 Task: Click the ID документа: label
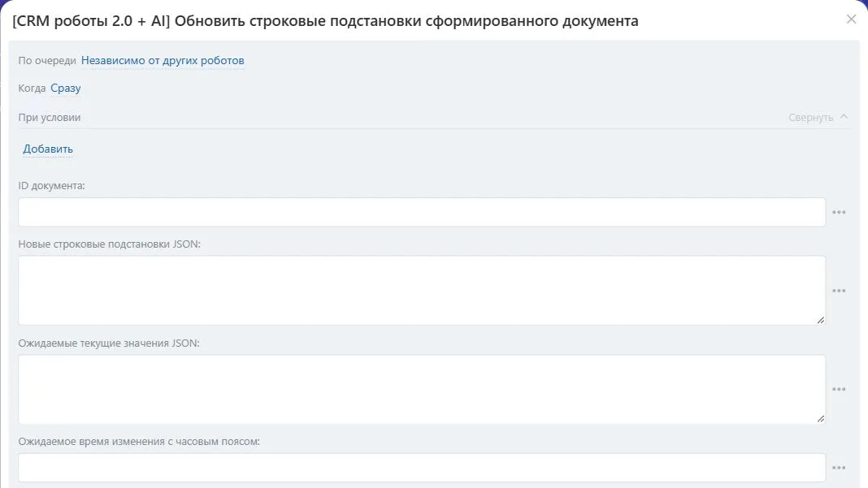click(51, 186)
